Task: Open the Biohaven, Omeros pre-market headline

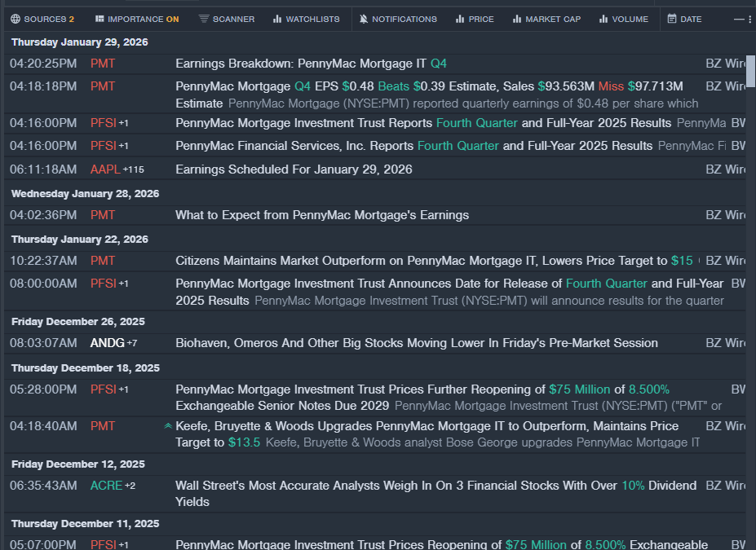Action: click(x=416, y=343)
